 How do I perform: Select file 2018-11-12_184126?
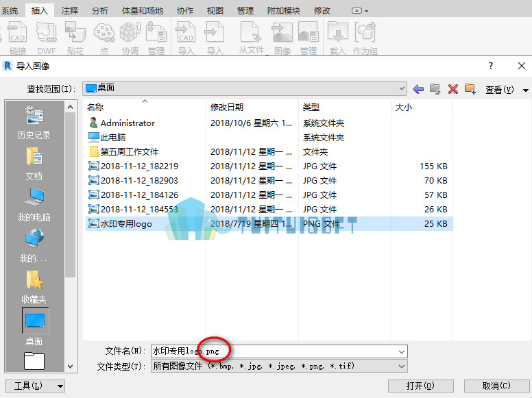(x=269, y=195)
